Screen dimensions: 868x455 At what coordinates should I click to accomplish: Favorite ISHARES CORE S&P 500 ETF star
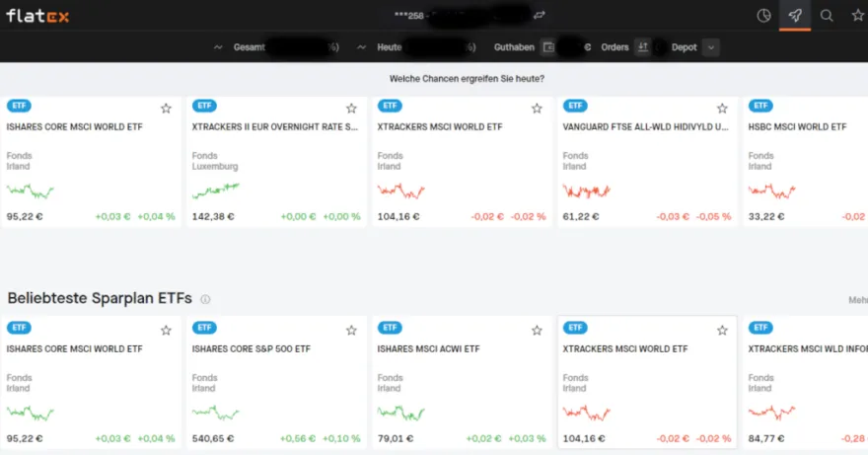point(351,331)
